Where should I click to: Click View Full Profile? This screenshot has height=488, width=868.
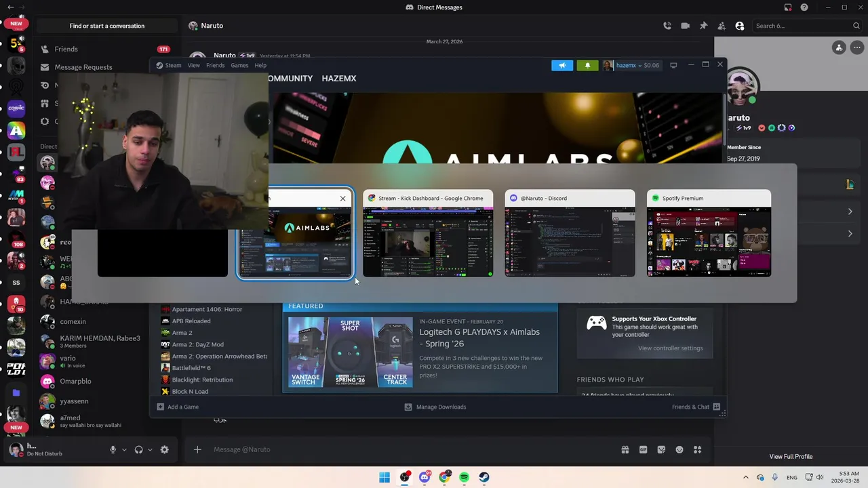coord(791,457)
